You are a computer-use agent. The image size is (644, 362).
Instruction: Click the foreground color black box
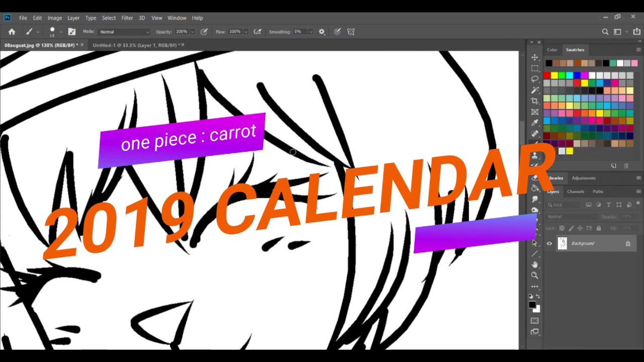pyautogui.click(x=532, y=305)
